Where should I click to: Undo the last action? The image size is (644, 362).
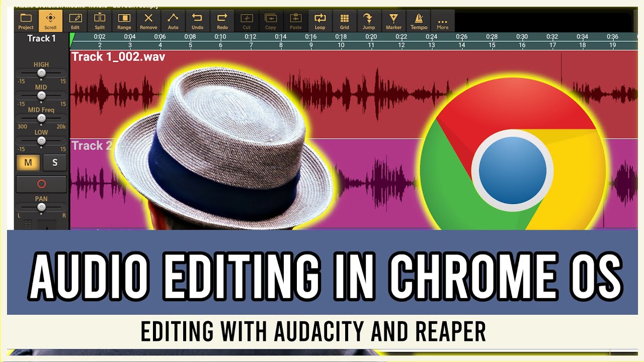197,21
